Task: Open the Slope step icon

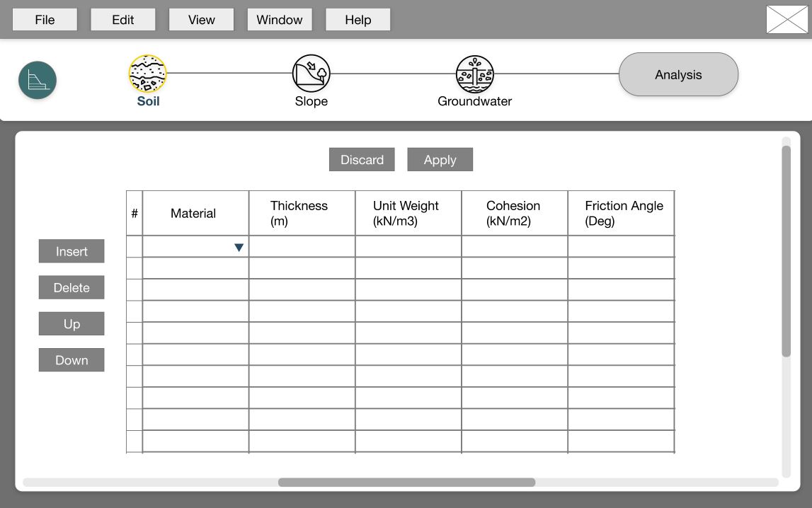Action: click(311, 74)
